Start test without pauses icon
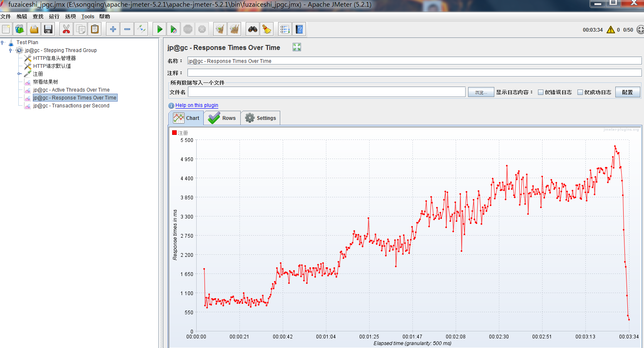 click(x=173, y=29)
